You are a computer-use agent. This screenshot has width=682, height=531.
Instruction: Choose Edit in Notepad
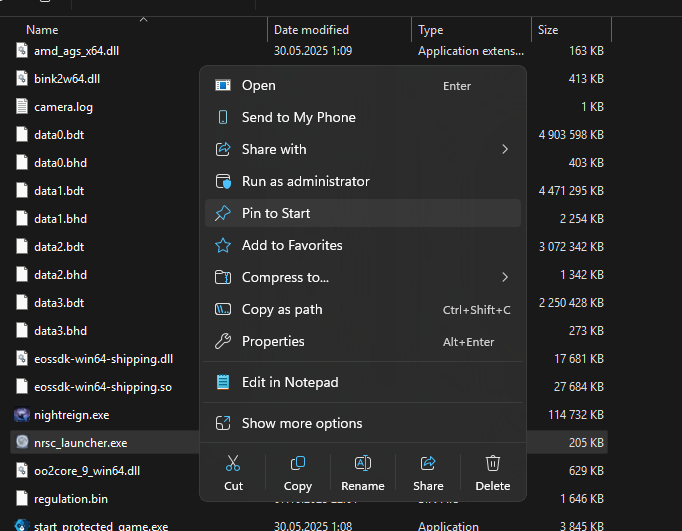pyautogui.click(x=290, y=382)
